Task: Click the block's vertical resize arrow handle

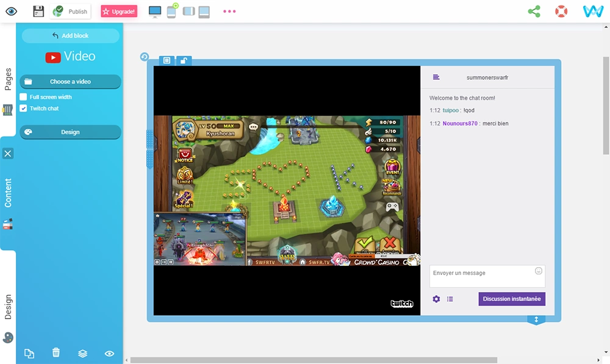Action: click(x=536, y=319)
